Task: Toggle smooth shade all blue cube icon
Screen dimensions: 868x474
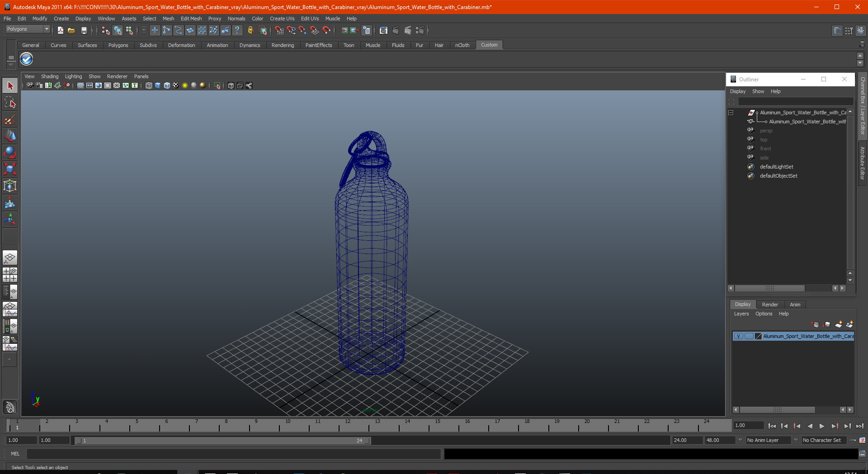Action: point(158,85)
